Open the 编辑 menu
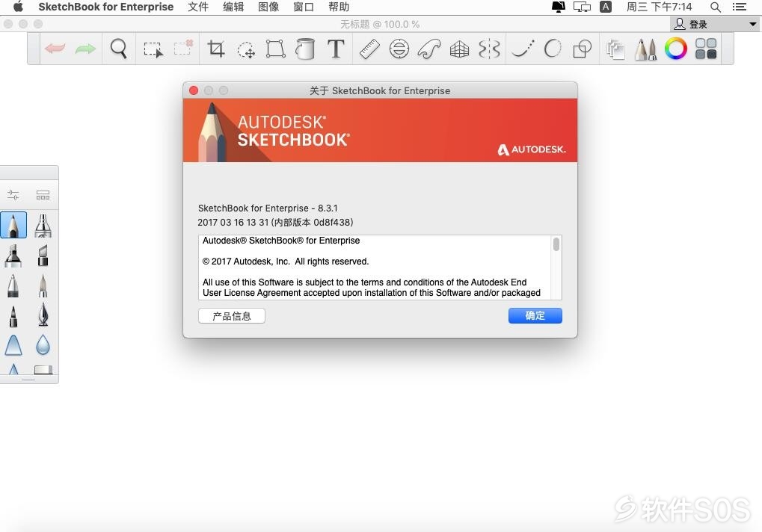The height and width of the screenshot is (532, 762). (x=233, y=7)
